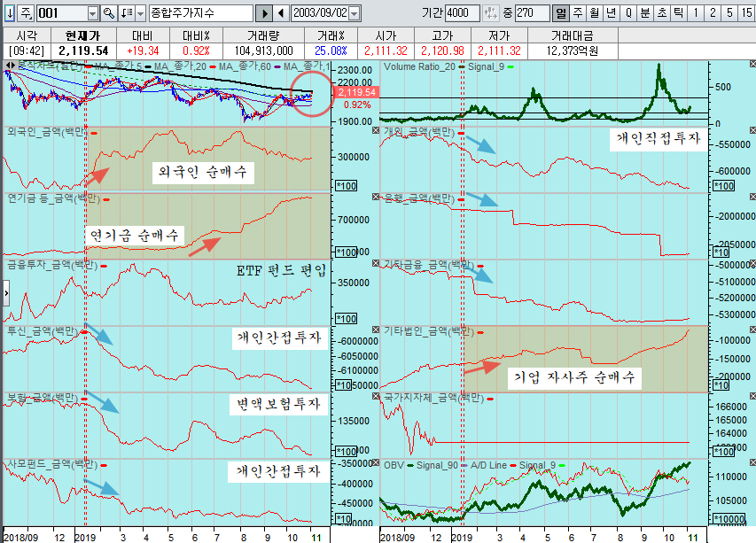The height and width of the screenshot is (543, 756).
Task: Click the right-pointing play arrow button
Action: [264, 14]
